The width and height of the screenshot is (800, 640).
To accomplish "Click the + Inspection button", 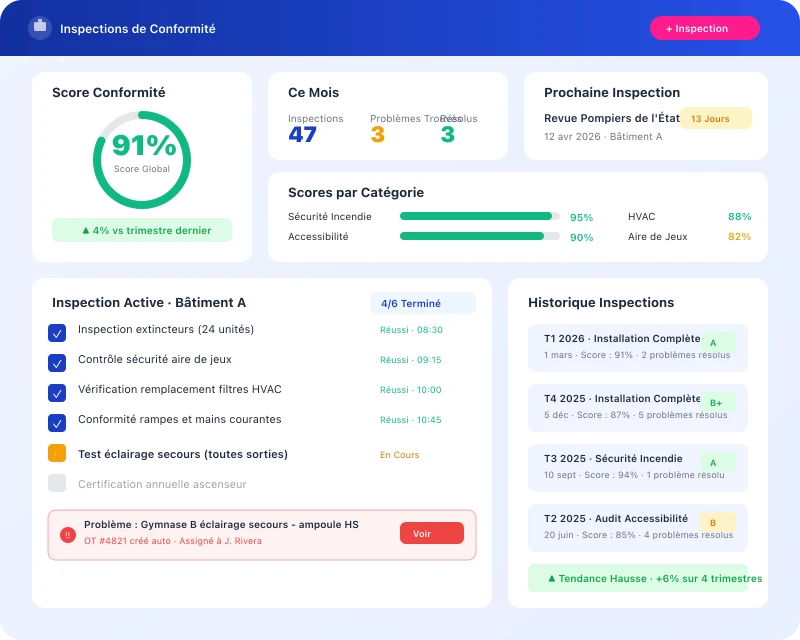I will 705,28.
